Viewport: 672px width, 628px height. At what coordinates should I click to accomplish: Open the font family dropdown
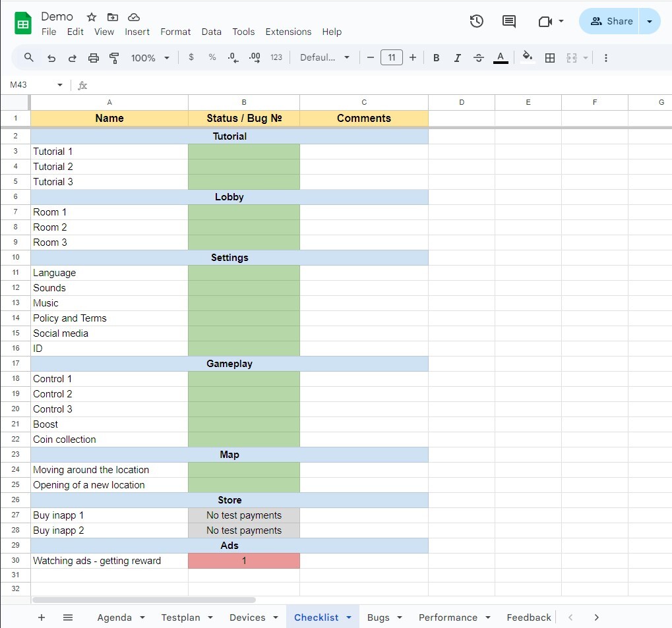click(324, 58)
